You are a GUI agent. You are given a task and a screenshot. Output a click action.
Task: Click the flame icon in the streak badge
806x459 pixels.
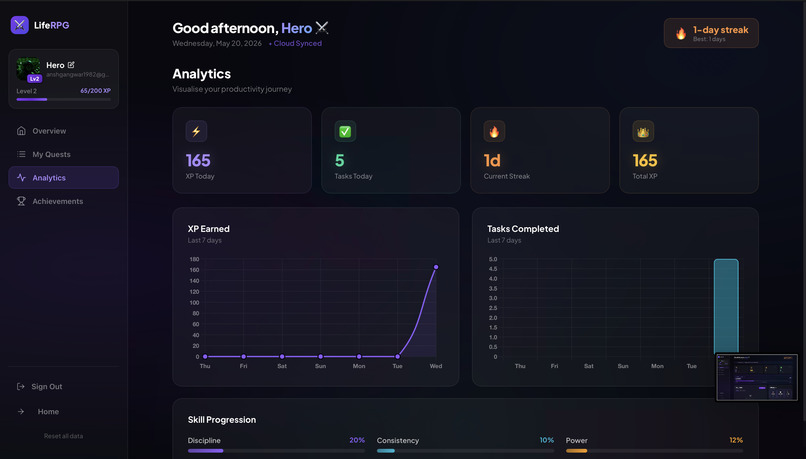[x=681, y=33]
